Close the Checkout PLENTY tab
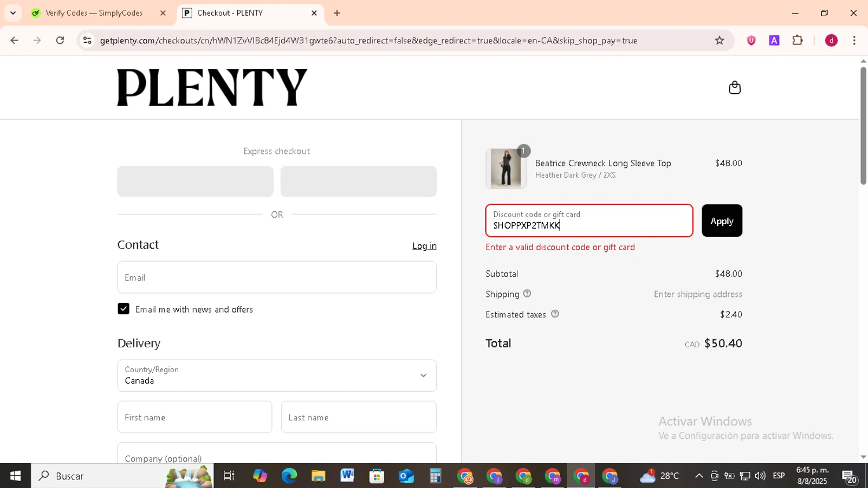 point(314,13)
